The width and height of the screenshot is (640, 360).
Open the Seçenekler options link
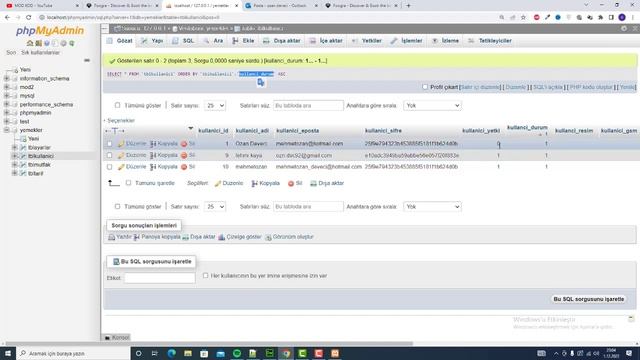coord(121,120)
